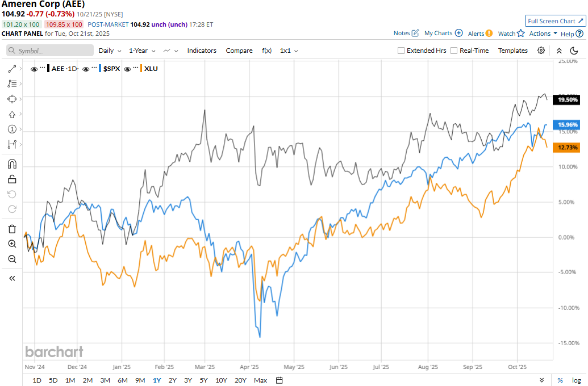The image size is (588, 386).
Task: Expand bottom panel double-chevron down
Action: [x=542, y=380]
